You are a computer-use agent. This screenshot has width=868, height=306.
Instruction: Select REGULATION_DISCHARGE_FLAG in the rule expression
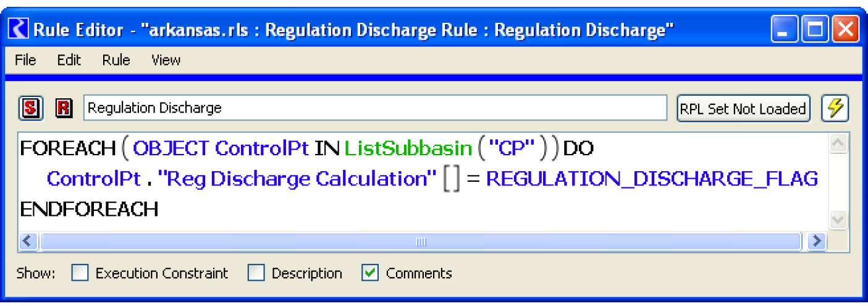652,179
